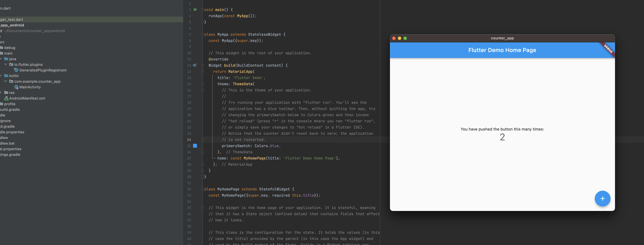Select gradlew.bat file in the tree
This screenshot has width=644, height=245.
[7, 143]
